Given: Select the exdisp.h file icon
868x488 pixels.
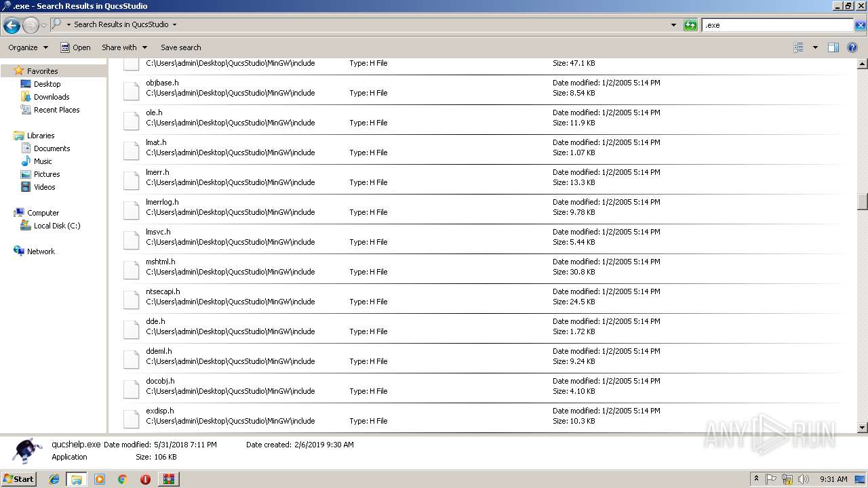Looking at the screenshot, I should click(x=132, y=418).
